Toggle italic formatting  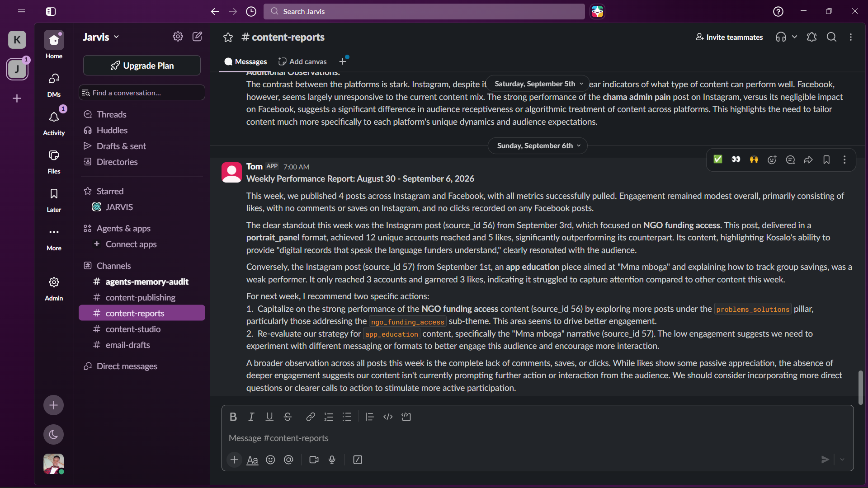pos(251,417)
